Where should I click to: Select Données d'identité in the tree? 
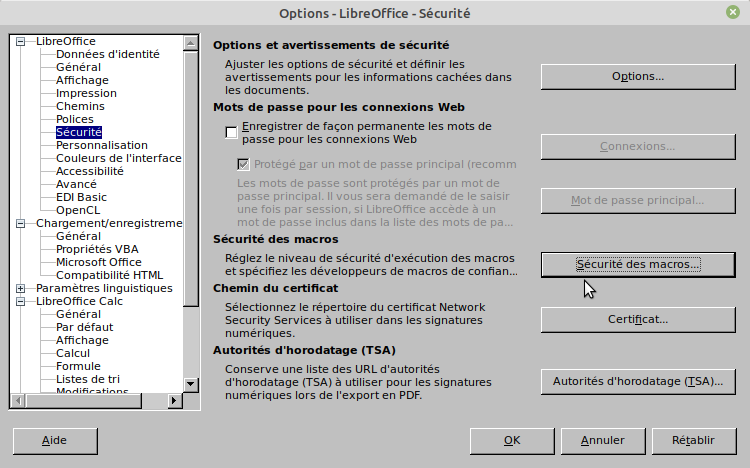coord(108,54)
